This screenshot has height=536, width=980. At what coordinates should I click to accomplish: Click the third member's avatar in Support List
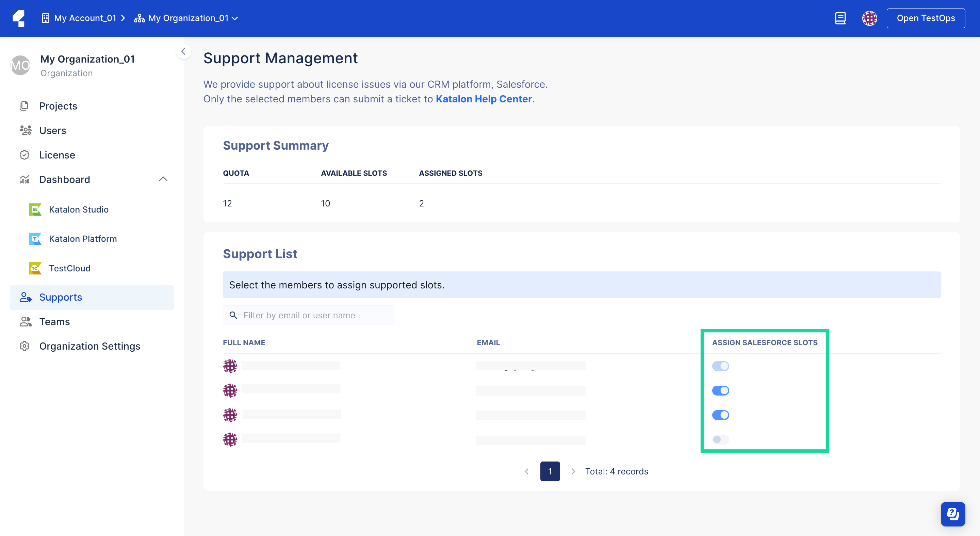click(x=230, y=415)
